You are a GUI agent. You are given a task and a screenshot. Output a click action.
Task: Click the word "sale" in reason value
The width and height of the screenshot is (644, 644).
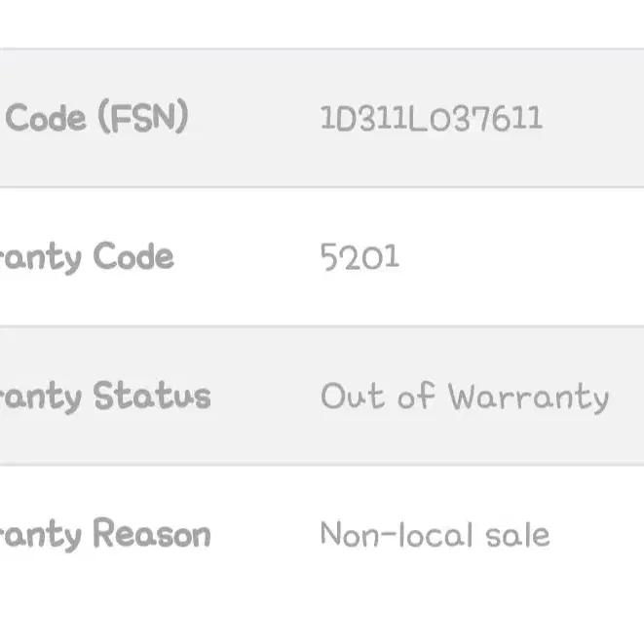tap(517, 536)
